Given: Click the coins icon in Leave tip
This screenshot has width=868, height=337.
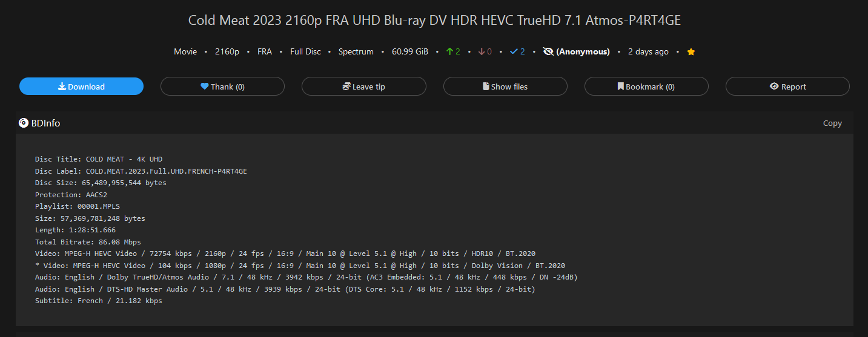Looking at the screenshot, I should pos(346,87).
